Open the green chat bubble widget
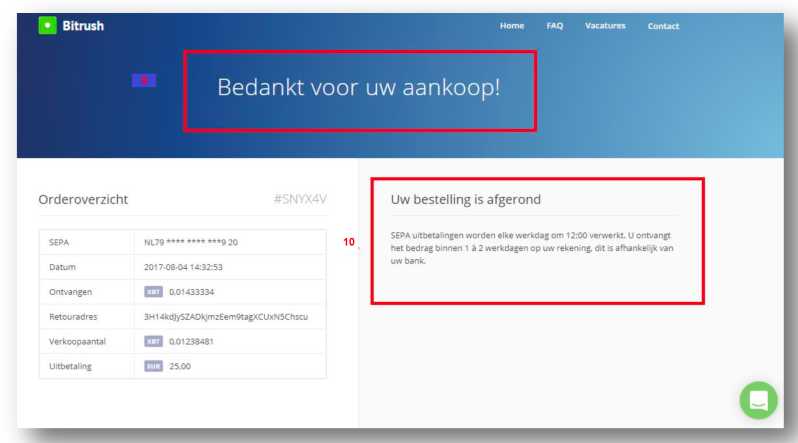 [x=758, y=400]
